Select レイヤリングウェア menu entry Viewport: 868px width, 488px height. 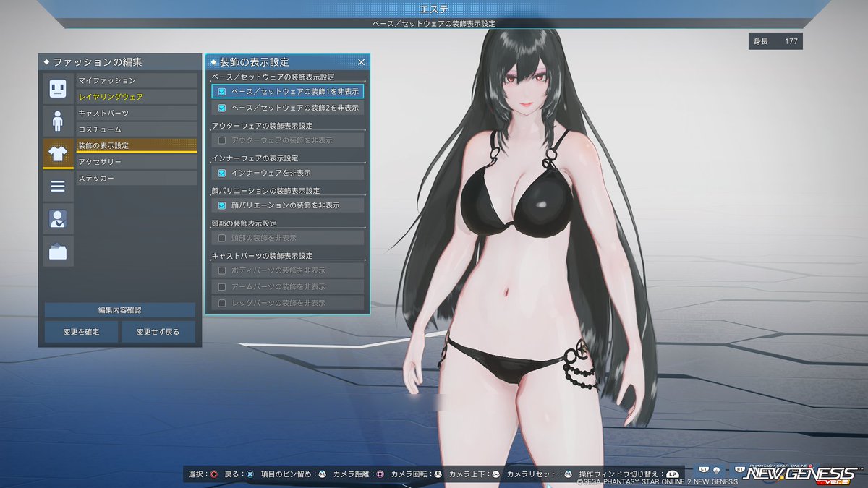[x=136, y=97]
